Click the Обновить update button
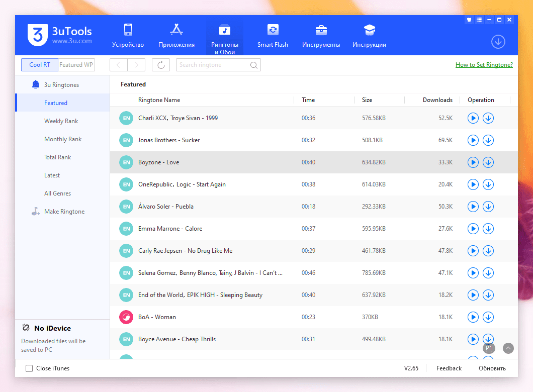The height and width of the screenshot is (392, 533). (492, 368)
